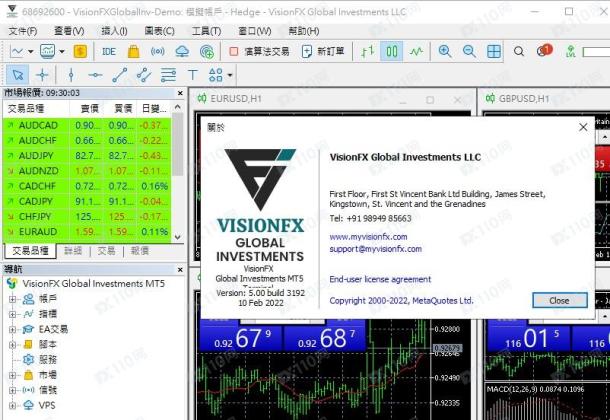Click the 新訂單 new order button

tap(323, 51)
